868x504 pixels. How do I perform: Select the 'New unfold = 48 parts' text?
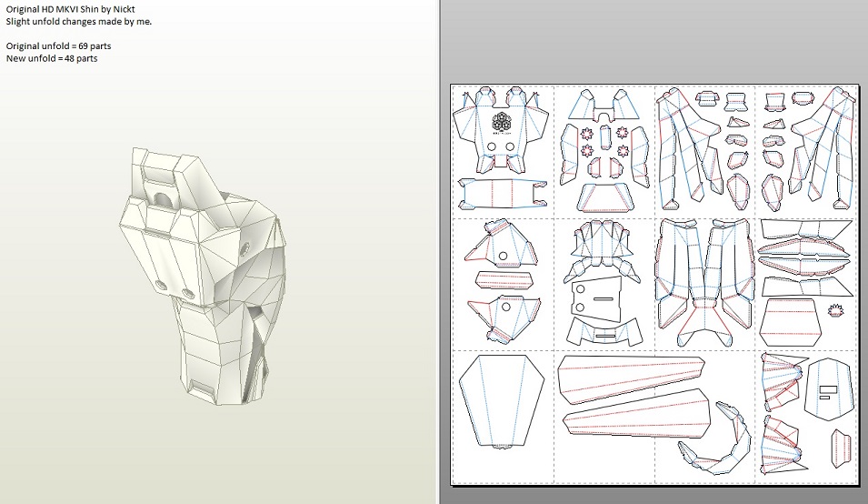(52, 58)
